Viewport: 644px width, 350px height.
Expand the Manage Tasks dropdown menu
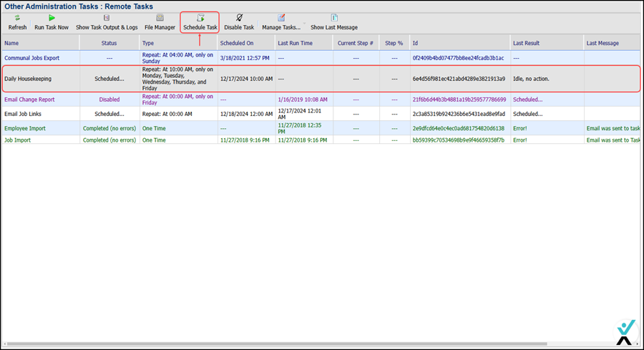click(281, 22)
